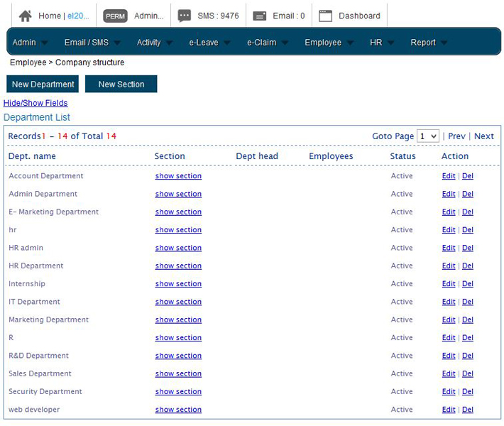Image resolution: width=504 pixels, height=426 pixels.
Task: Open the e-Claim menu
Action: [x=262, y=43]
